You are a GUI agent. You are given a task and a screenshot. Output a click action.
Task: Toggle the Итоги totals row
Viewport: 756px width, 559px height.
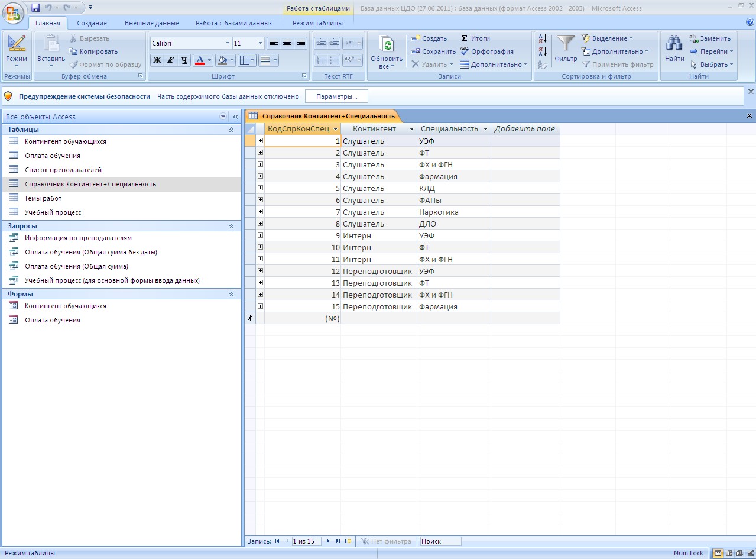475,38
